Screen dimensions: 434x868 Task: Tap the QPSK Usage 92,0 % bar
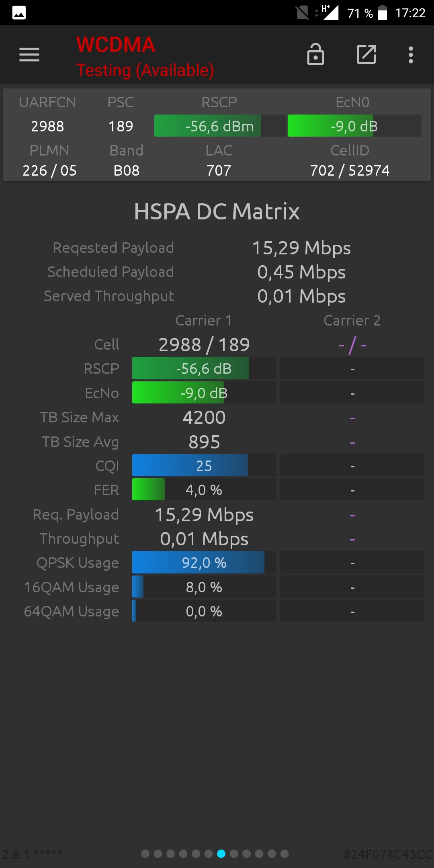[204, 563]
